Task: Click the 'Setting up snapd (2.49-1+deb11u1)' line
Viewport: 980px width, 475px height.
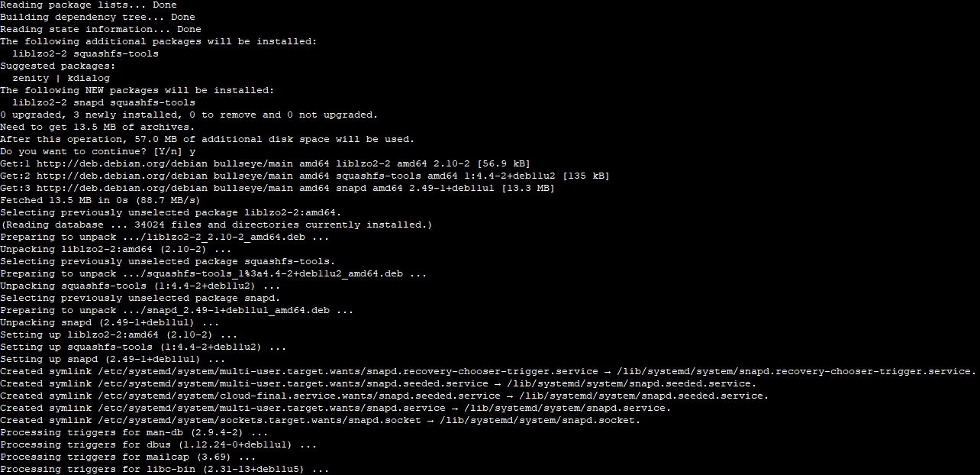Action: pyautogui.click(x=113, y=359)
